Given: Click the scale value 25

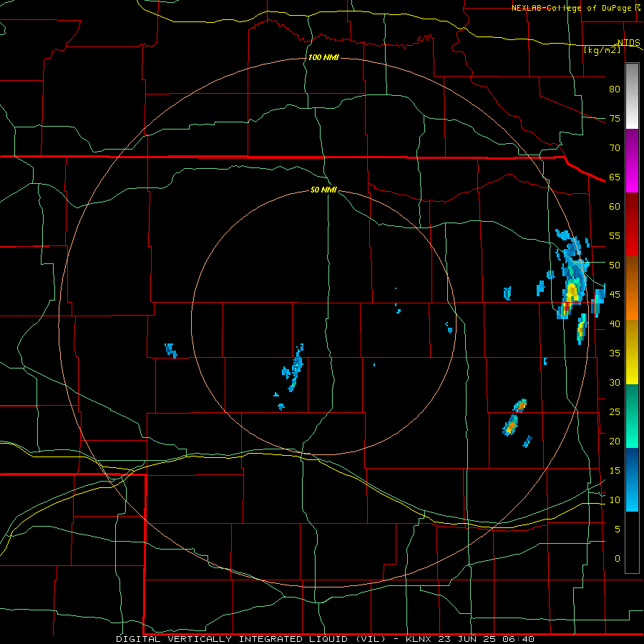Looking at the screenshot, I should coord(615,412).
